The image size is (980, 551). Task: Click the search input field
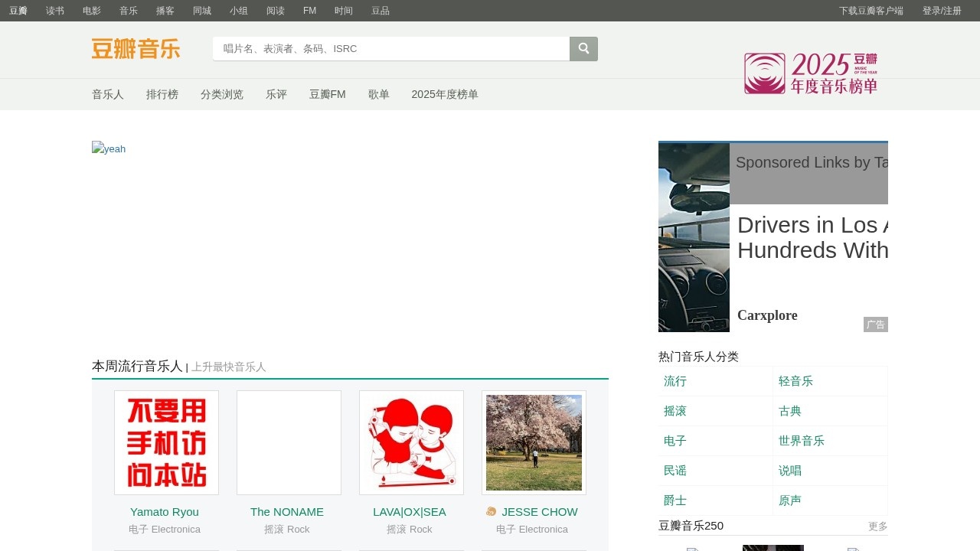(390, 48)
